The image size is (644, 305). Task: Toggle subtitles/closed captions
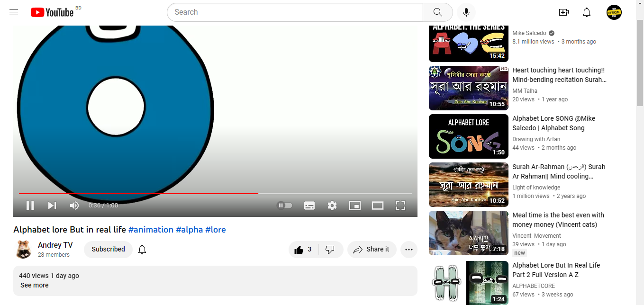point(309,206)
